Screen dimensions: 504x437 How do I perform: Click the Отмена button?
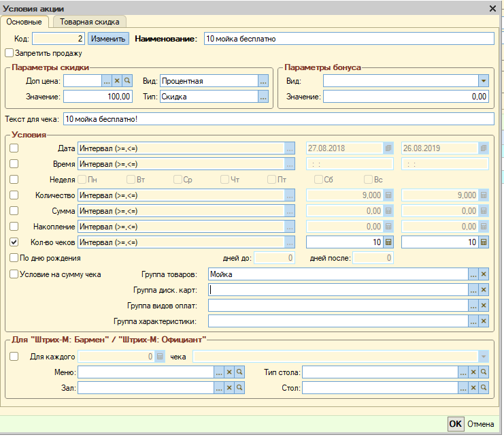pyautogui.click(x=481, y=424)
